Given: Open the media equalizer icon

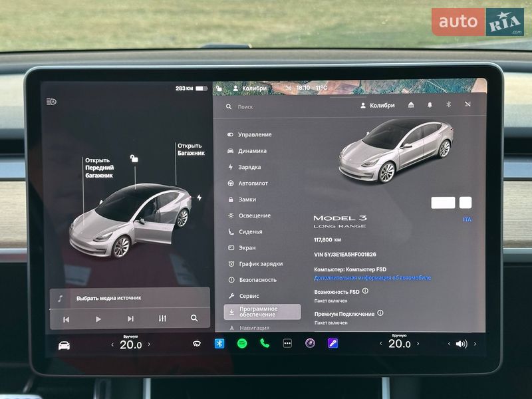Looking at the screenshot, I should coord(162,319).
